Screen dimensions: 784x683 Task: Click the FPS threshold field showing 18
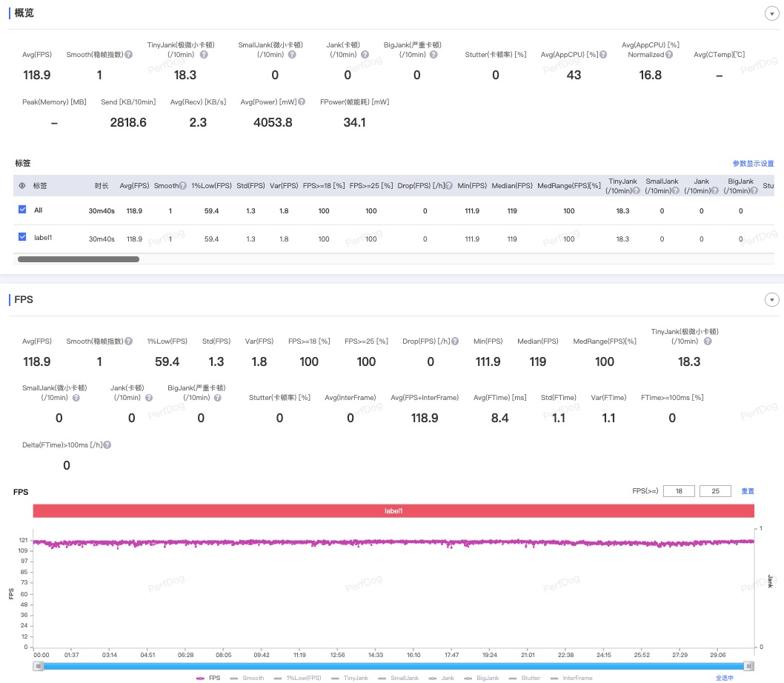tap(679, 491)
